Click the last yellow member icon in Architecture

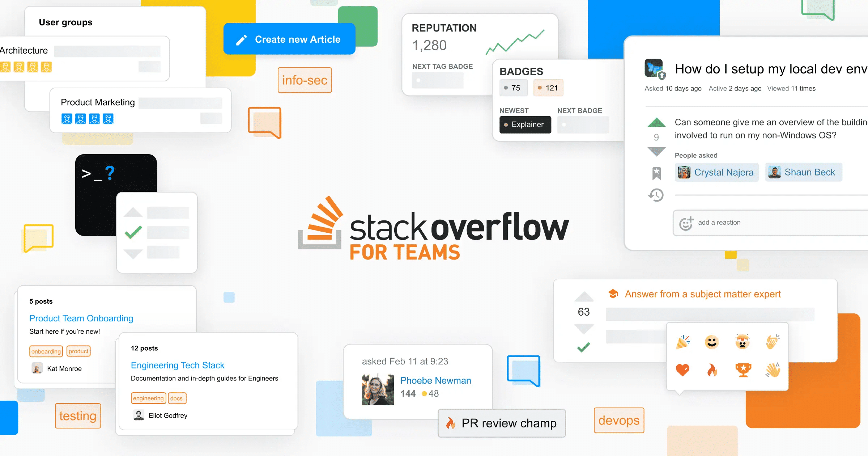point(46,67)
